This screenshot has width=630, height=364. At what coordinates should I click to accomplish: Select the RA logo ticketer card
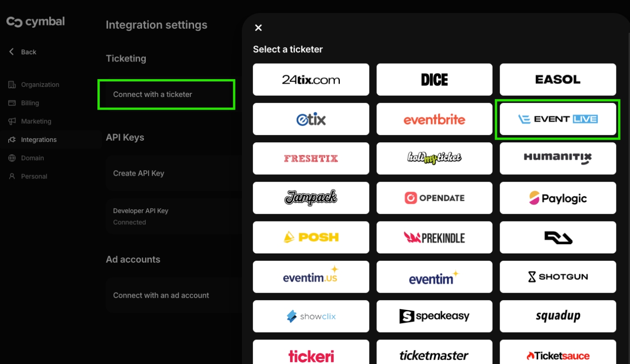click(558, 238)
